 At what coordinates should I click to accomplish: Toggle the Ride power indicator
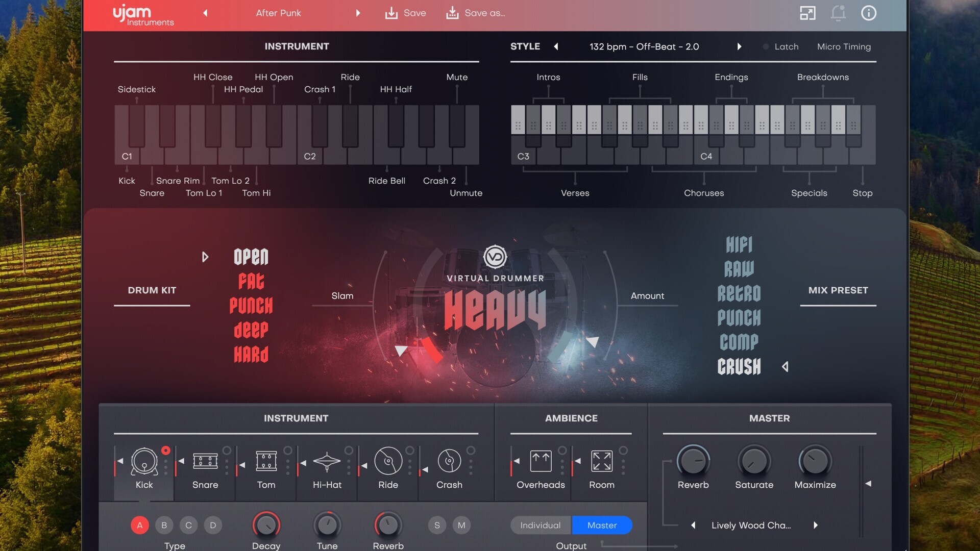(410, 450)
